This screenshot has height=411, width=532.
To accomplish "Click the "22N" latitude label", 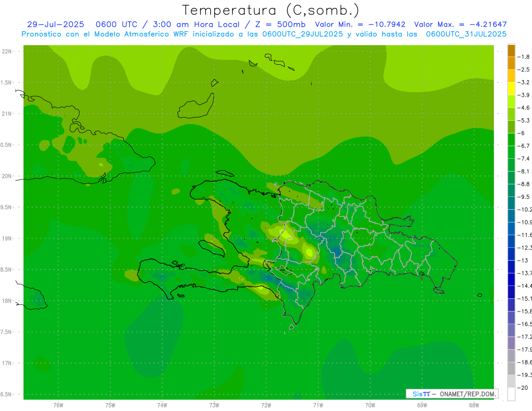I will click(8, 51).
